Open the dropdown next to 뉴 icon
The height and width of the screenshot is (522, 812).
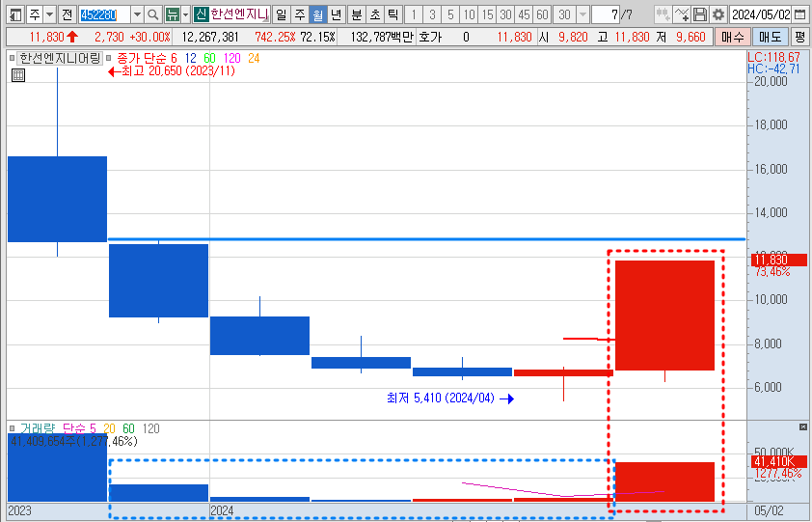coord(185,14)
